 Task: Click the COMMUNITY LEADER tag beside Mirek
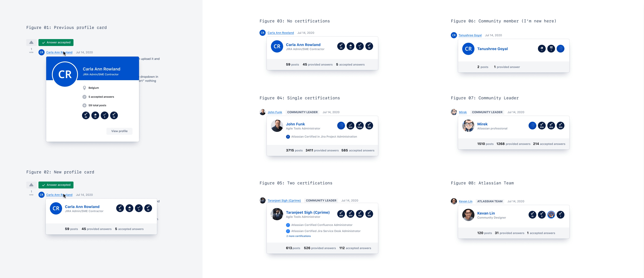pos(487,112)
